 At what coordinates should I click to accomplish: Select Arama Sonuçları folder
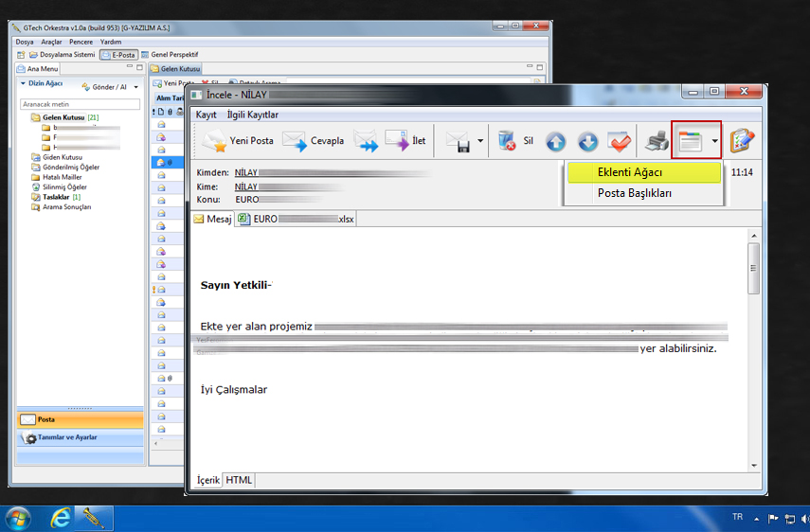click(x=61, y=207)
